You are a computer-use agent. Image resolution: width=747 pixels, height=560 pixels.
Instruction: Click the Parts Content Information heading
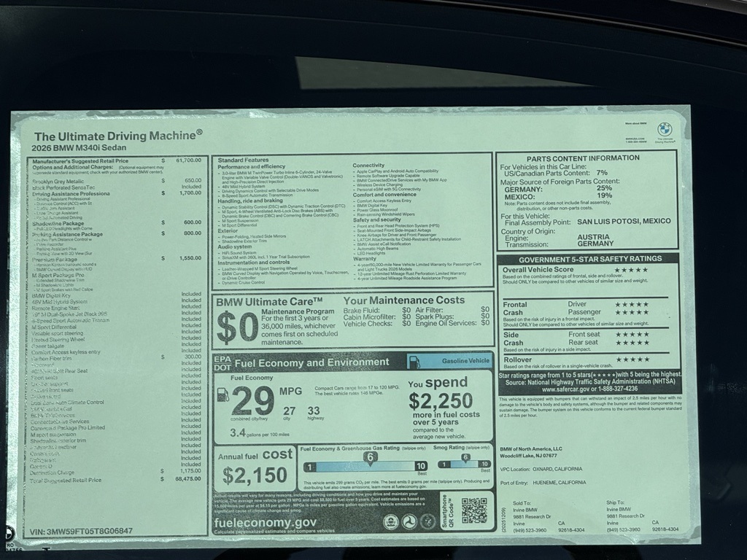[587, 157]
